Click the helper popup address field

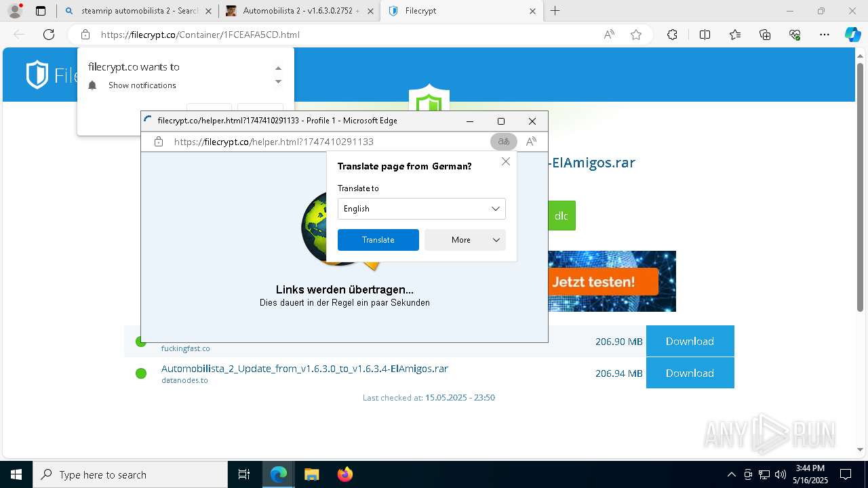[274, 142]
